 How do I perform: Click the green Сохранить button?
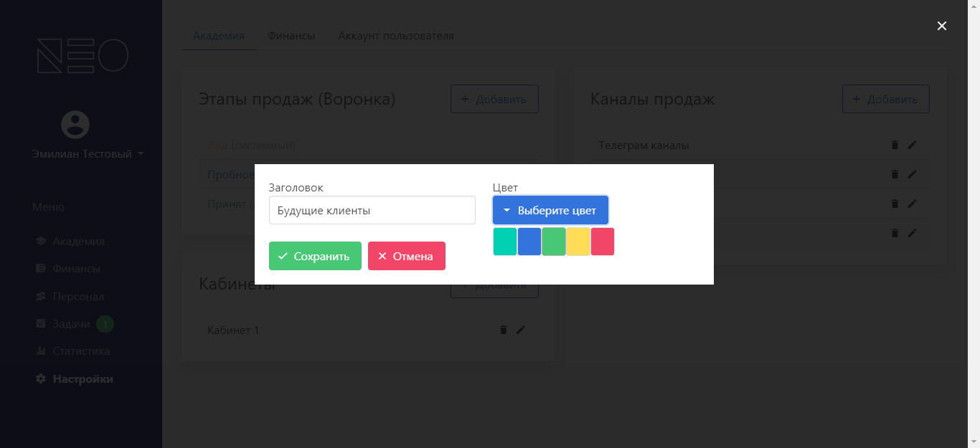[315, 256]
